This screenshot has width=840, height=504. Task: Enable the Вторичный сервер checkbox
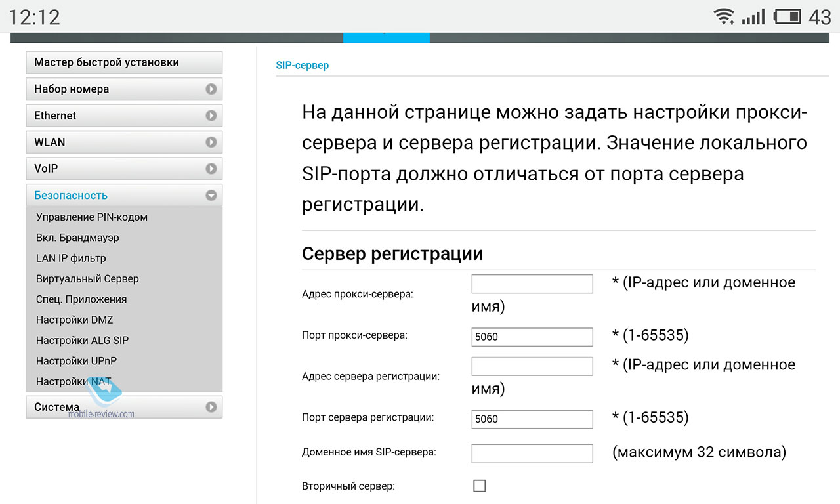click(480, 486)
